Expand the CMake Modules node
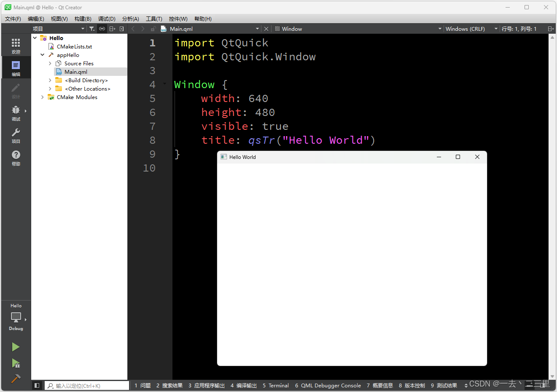This screenshot has width=557, height=392. point(43,97)
